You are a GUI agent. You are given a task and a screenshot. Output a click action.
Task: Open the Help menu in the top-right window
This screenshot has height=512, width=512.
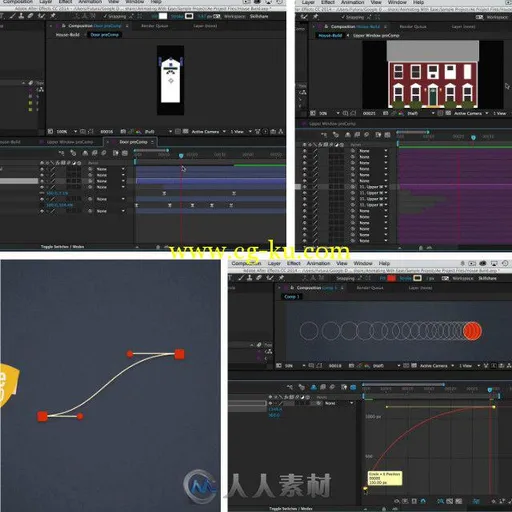pos(418,2)
